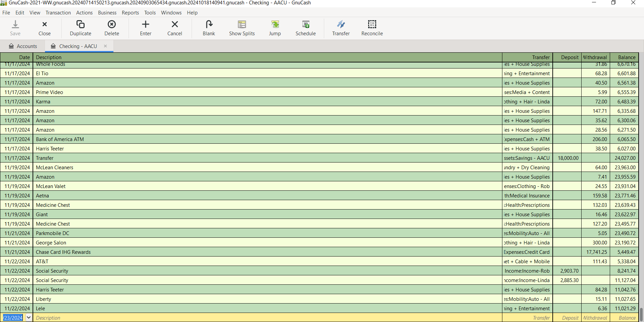Image resolution: width=644 pixels, height=322 pixels.
Task: Click the Accounts tab bank icon
Action: point(11,46)
